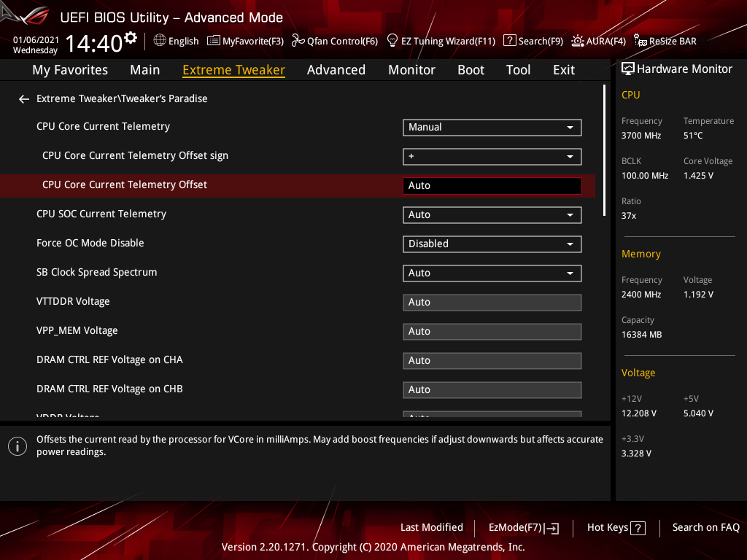
Task: Select Extreme Tweaker tab
Action: click(234, 70)
